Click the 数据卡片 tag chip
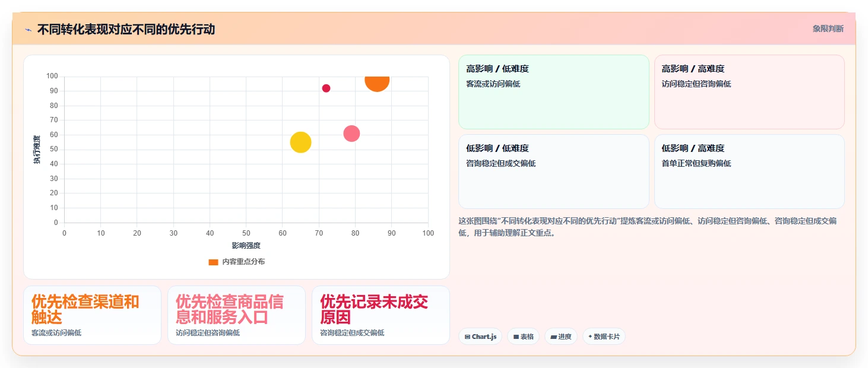This screenshot has width=868, height=368. coord(604,337)
